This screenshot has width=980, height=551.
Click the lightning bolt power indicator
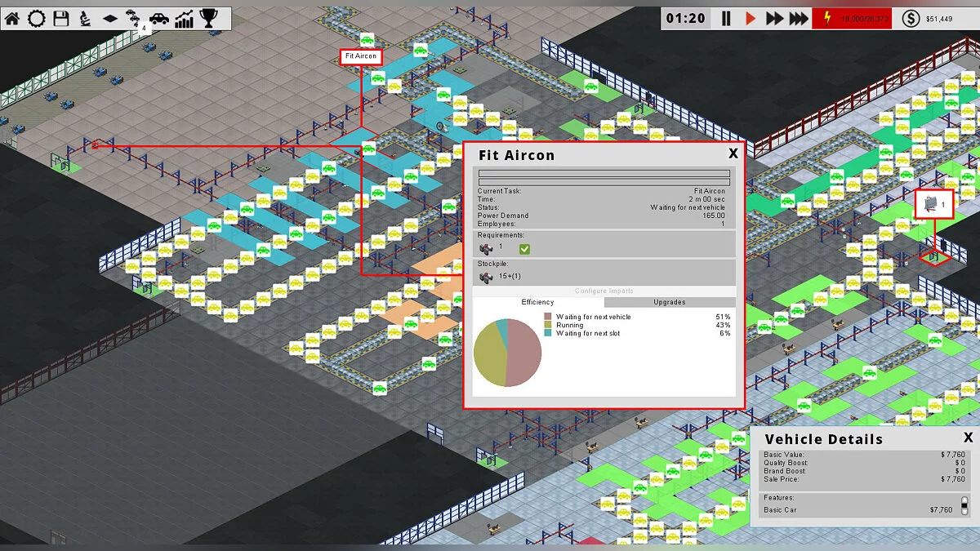[x=825, y=19]
